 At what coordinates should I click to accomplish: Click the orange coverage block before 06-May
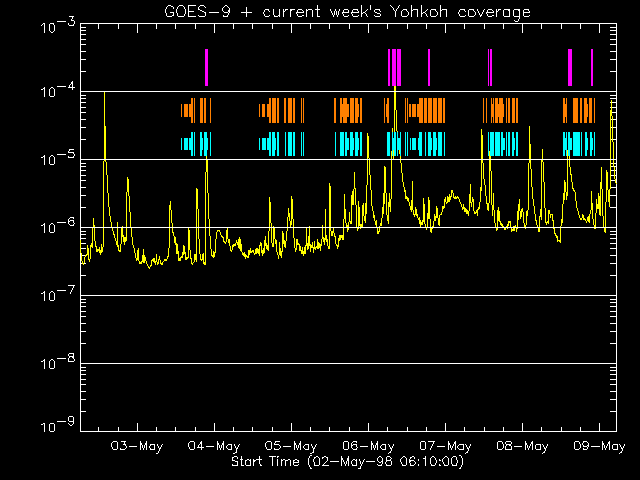[x=348, y=110]
